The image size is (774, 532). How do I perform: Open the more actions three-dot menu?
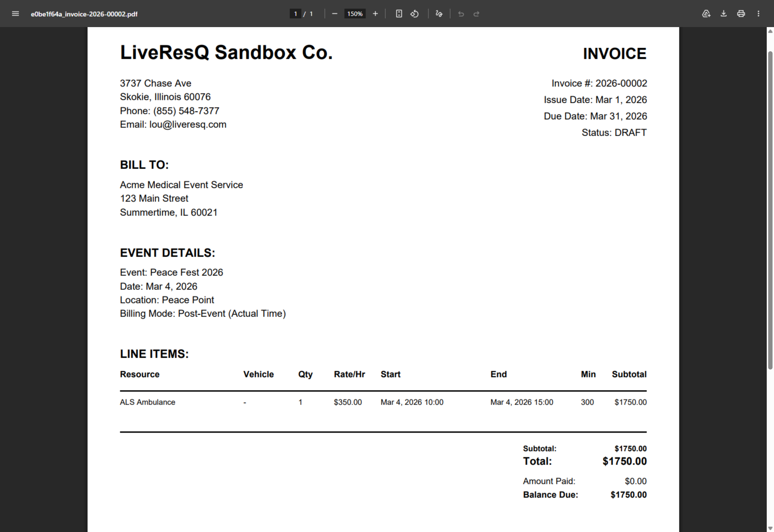(x=758, y=14)
